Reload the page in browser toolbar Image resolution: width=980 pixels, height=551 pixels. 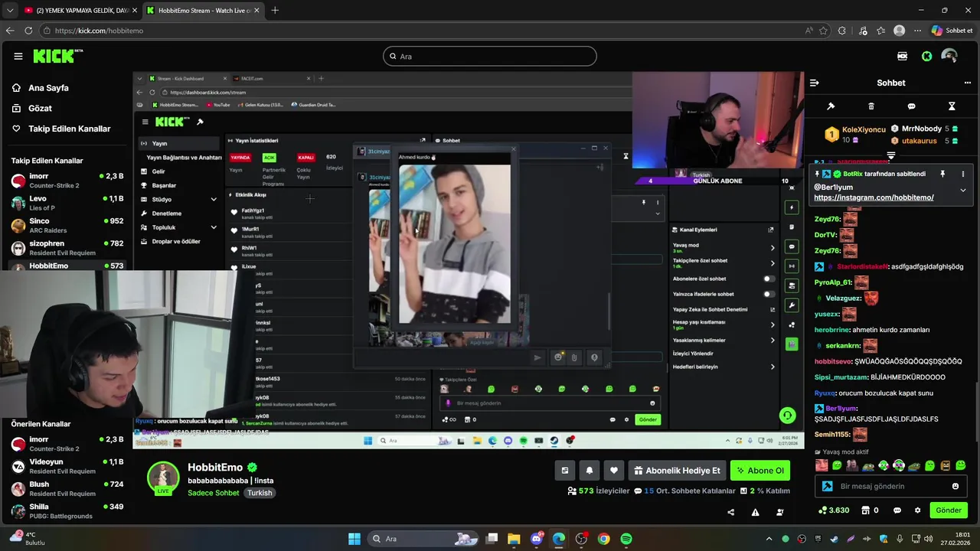(28, 31)
